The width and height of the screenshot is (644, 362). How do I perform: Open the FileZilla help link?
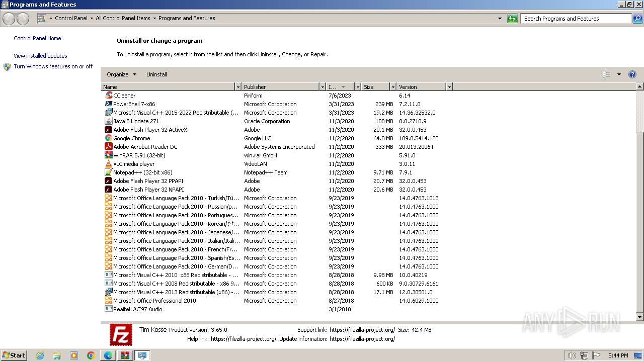click(x=244, y=339)
